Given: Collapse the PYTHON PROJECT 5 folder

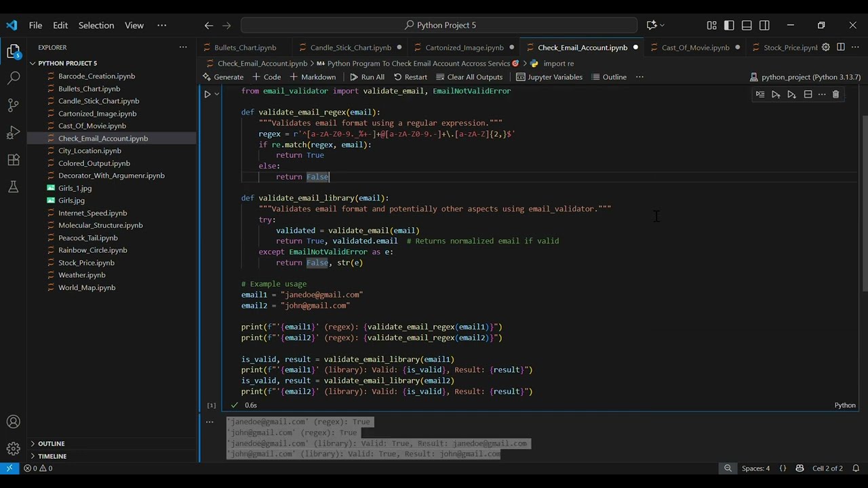Looking at the screenshot, I should point(67,63).
